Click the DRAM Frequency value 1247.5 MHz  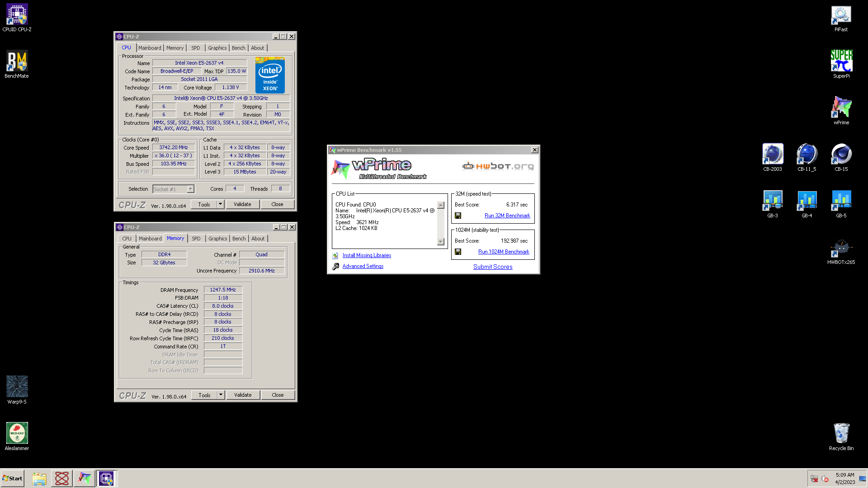click(223, 290)
